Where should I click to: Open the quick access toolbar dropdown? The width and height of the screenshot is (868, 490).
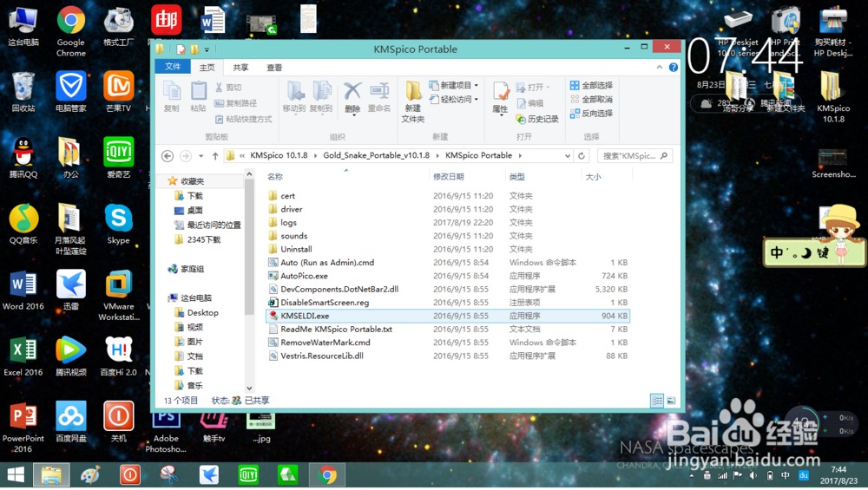coord(207,49)
